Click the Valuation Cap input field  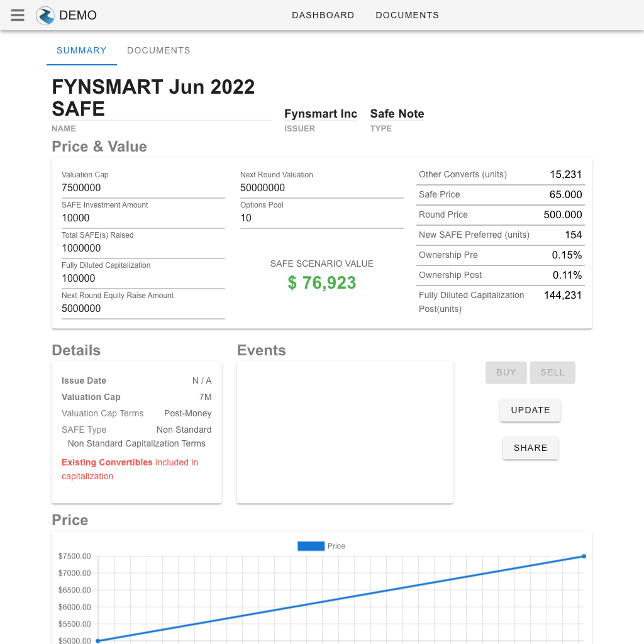143,187
